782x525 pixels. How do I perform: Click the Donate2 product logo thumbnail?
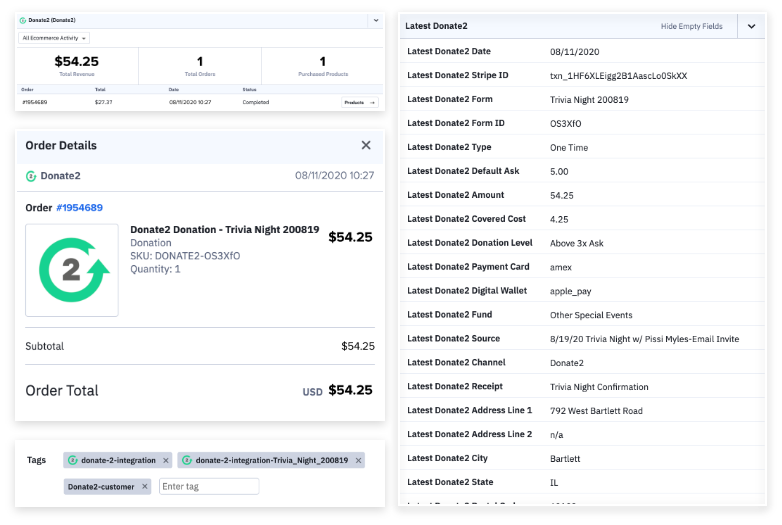[72, 270]
